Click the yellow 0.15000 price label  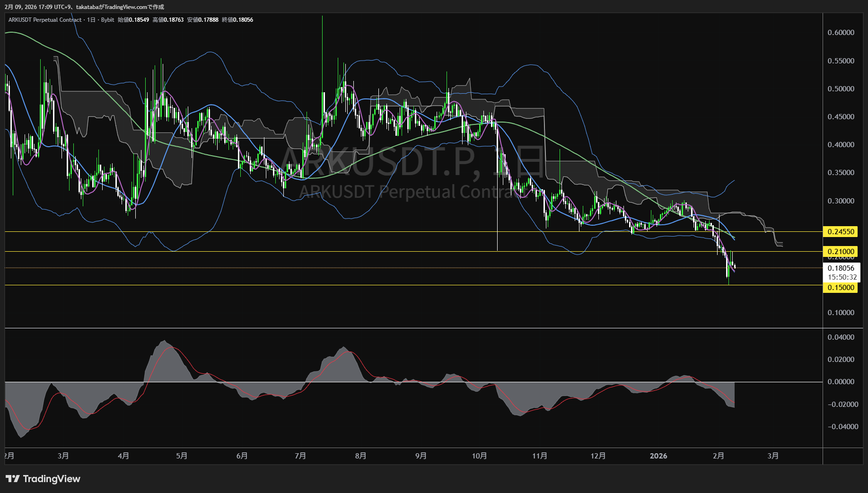841,288
